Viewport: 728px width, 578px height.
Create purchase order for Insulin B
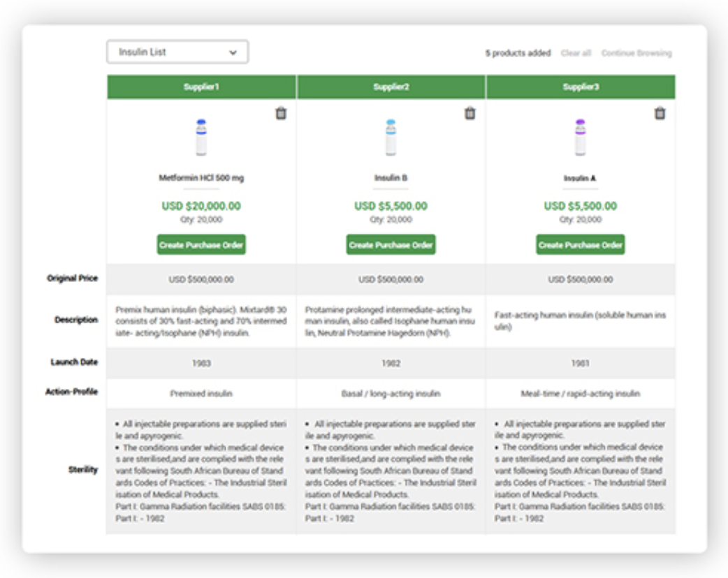pyautogui.click(x=391, y=245)
